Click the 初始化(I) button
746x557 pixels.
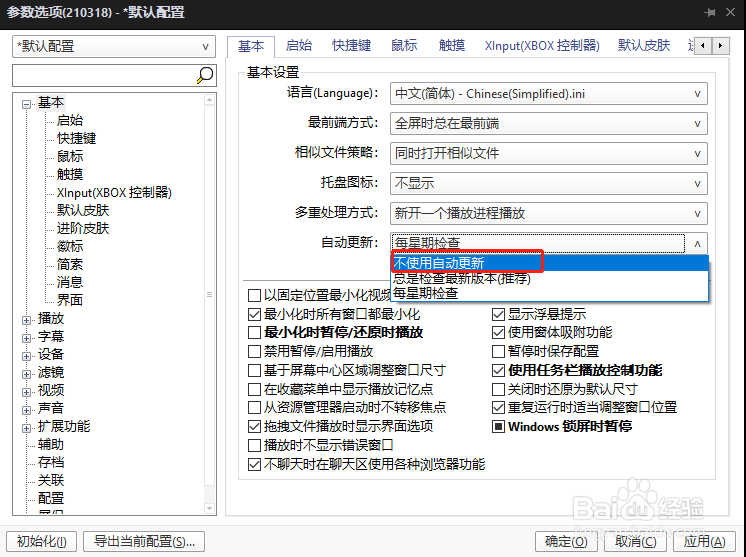click(42, 541)
